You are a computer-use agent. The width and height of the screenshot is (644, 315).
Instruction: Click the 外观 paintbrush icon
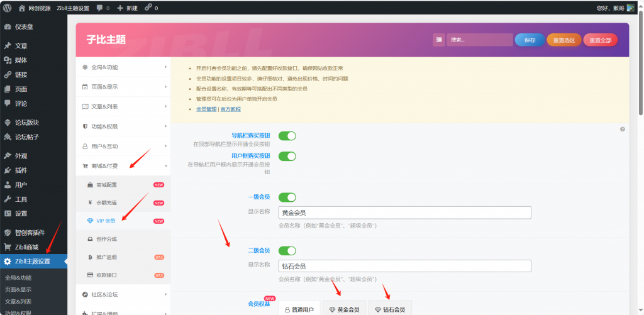point(8,156)
